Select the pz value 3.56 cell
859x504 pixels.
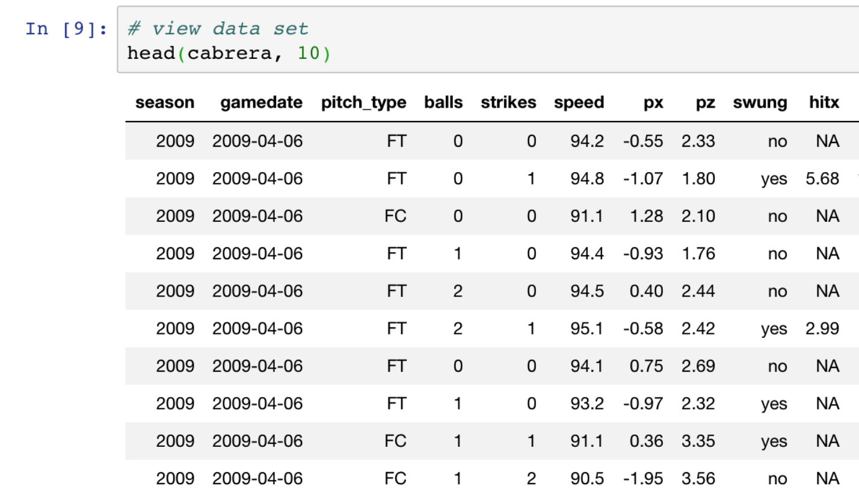point(698,479)
